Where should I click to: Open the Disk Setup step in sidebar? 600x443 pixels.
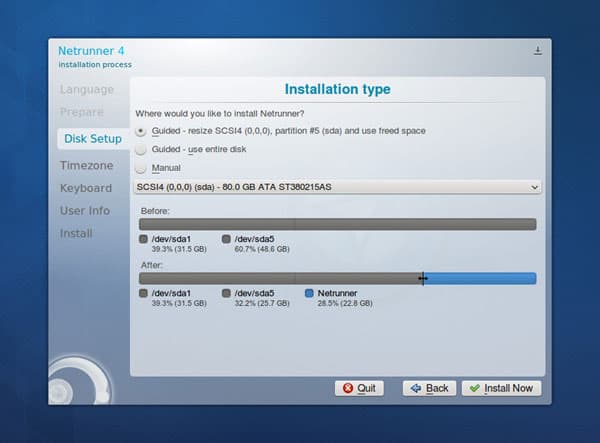92,138
